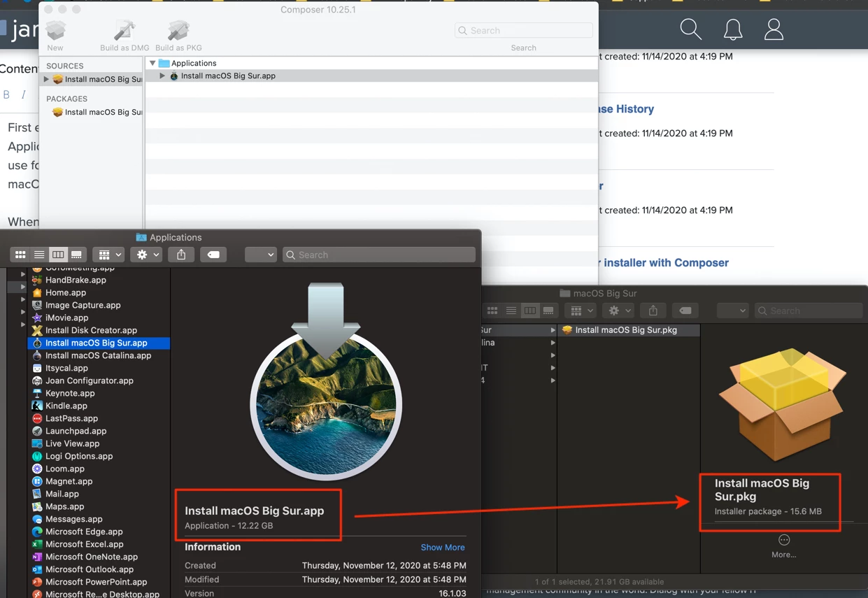Select Logi Options.app in the list
Image resolution: width=868 pixels, height=598 pixels.
99,456
